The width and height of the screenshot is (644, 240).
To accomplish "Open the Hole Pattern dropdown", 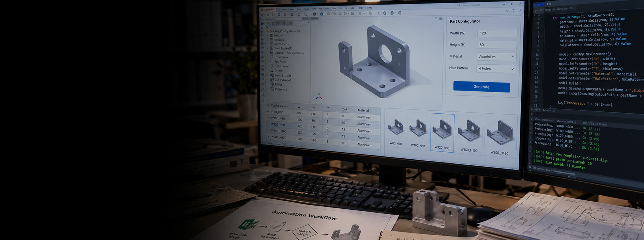I will click(x=496, y=69).
